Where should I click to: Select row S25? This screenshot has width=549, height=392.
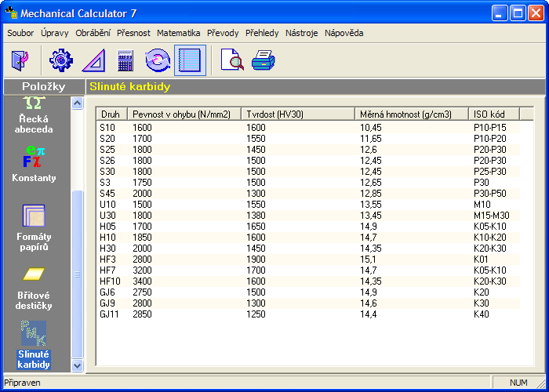click(308, 150)
